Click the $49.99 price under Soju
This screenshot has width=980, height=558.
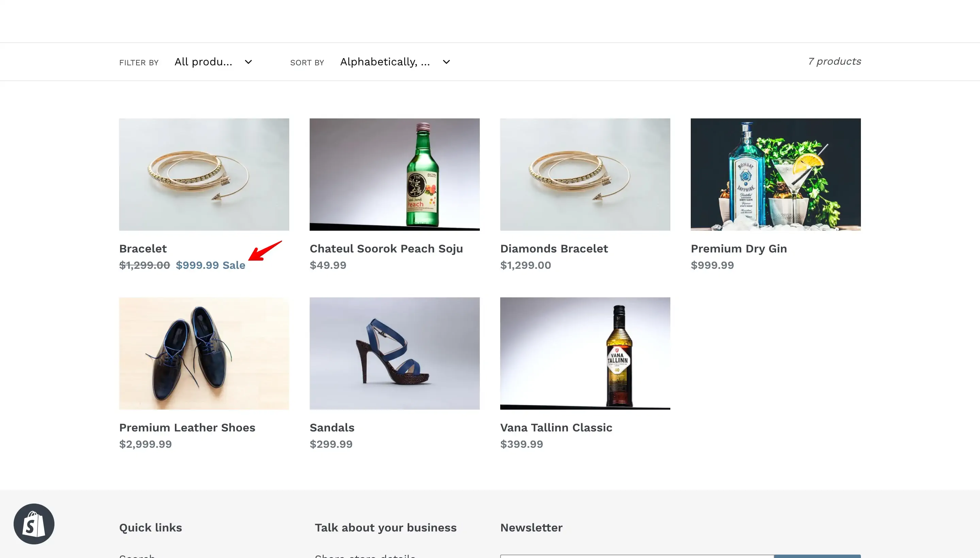click(328, 265)
